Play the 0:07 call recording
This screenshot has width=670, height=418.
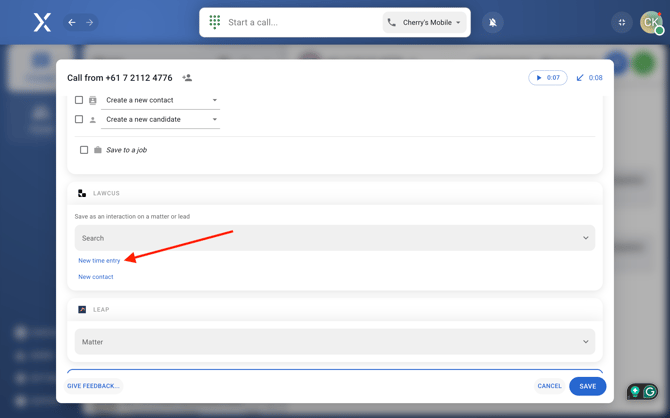coord(547,78)
